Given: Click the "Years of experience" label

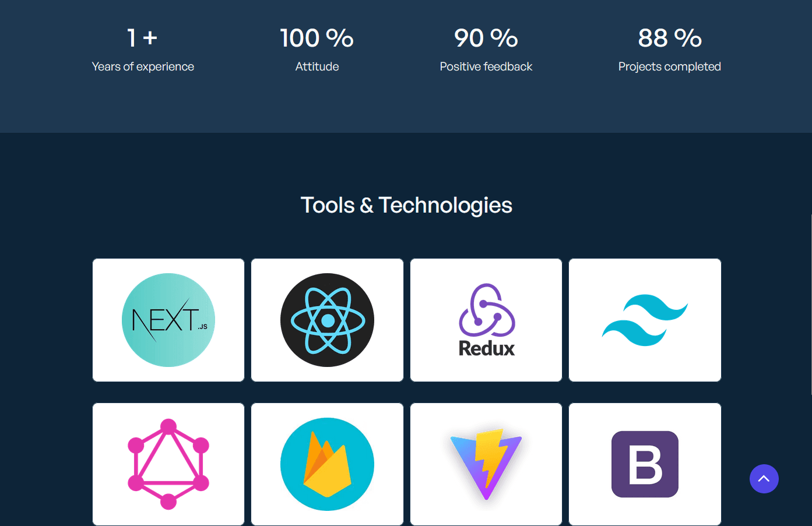Looking at the screenshot, I should [x=143, y=66].
